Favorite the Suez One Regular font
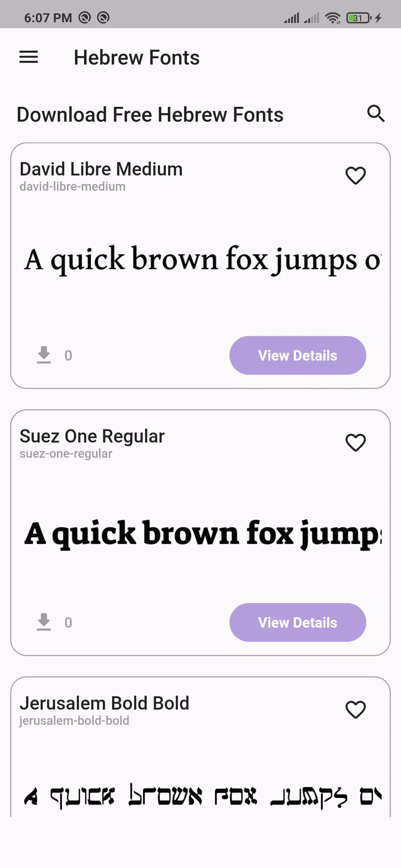Viewport: 401px width, 868px height. tap(355, 443)
